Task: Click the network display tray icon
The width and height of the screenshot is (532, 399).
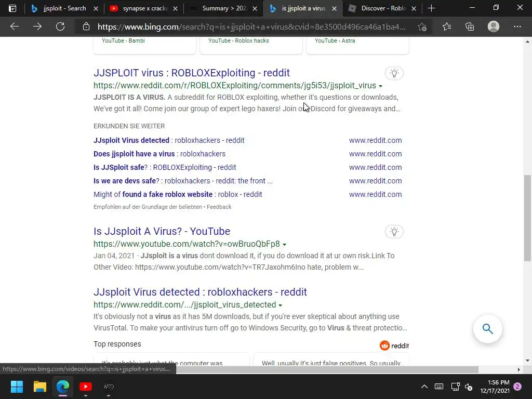Action: 455,387
